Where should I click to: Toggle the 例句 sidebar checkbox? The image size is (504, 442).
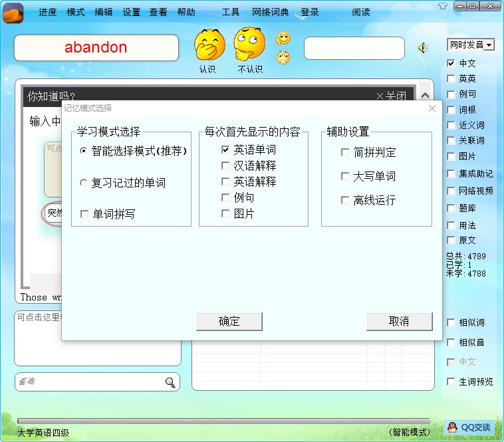451,94
